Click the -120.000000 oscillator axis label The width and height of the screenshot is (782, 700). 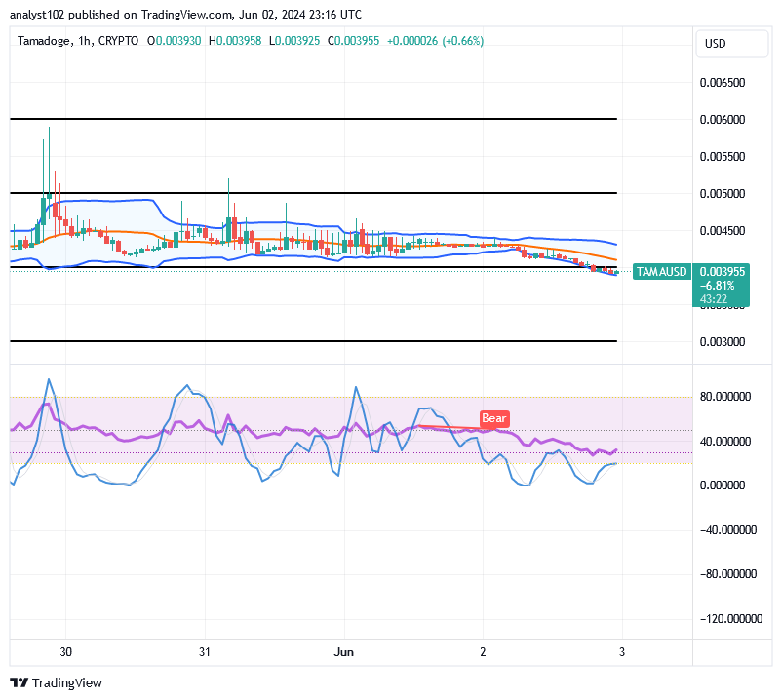click(x=731, y=619)
